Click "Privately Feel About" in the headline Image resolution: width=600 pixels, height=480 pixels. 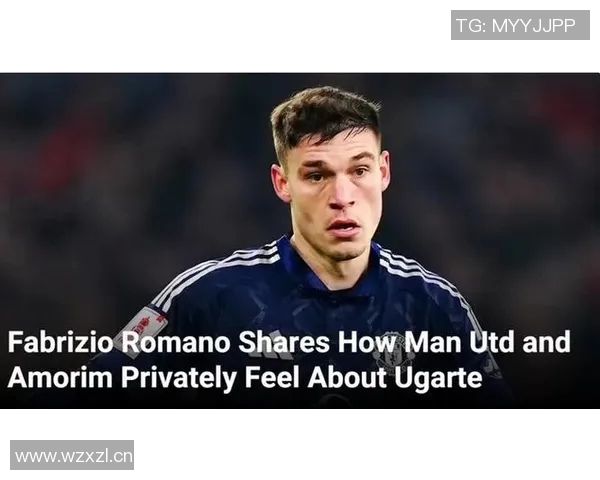(x=253, y=378)
